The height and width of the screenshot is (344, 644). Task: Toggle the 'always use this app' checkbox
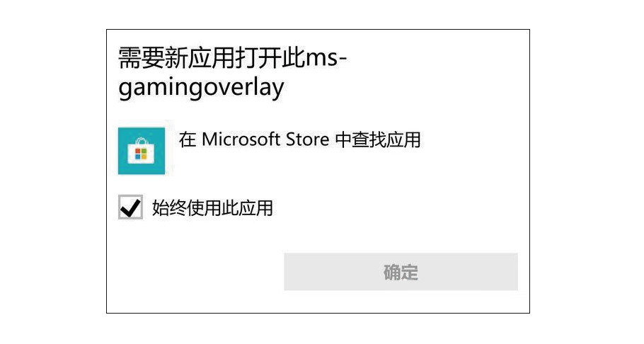pyautogui.click(x=131, y=207)
